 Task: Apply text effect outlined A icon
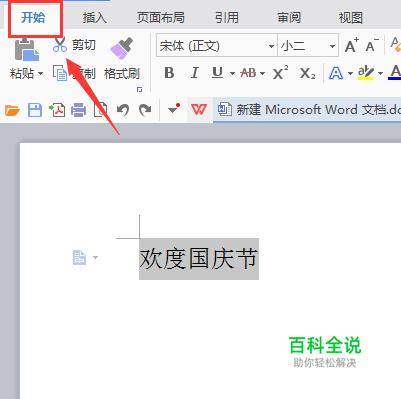(336, 73)
